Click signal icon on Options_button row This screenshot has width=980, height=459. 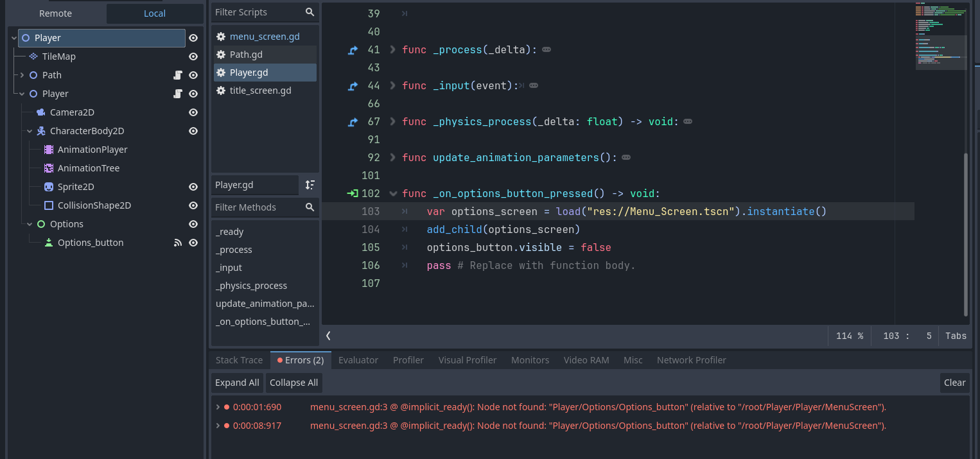click(178, 243)
